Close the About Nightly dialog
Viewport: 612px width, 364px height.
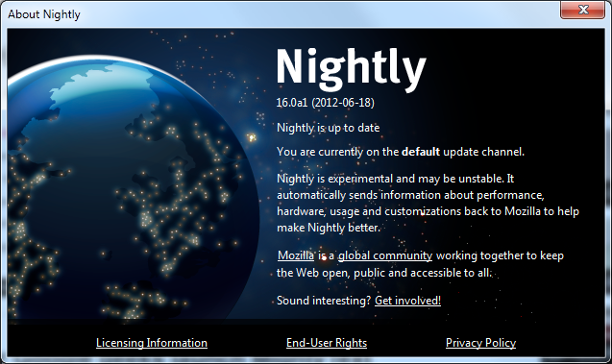(583, 10)
